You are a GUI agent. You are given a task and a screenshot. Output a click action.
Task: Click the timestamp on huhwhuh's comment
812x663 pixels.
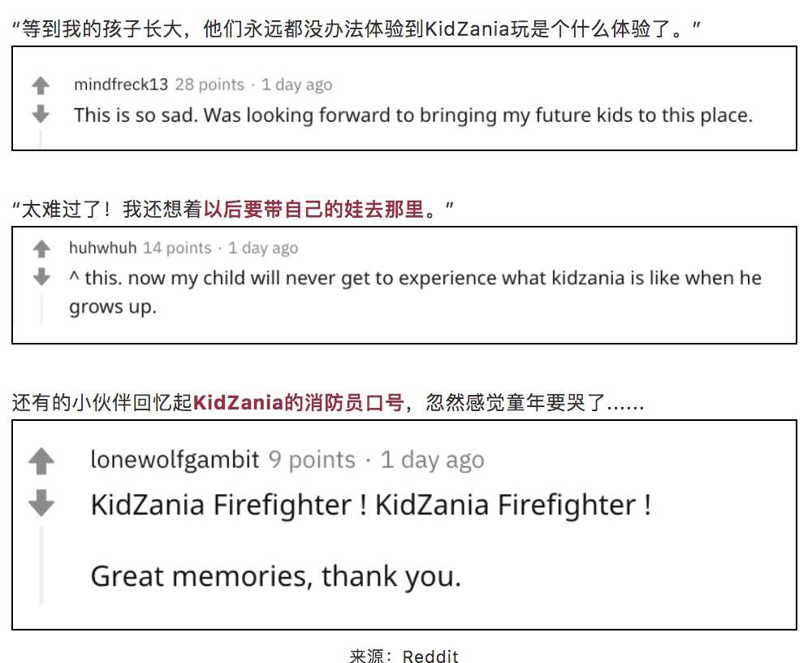[263, 248]
